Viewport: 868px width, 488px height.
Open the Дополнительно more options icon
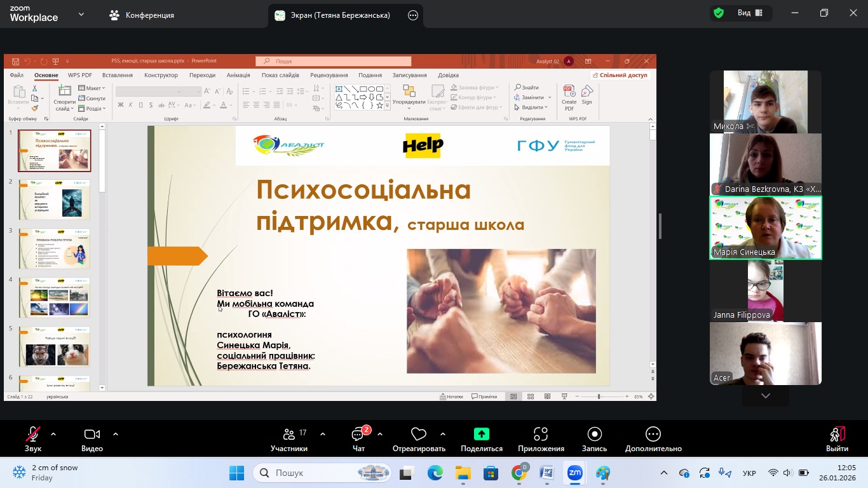click(x=653, y=435)
